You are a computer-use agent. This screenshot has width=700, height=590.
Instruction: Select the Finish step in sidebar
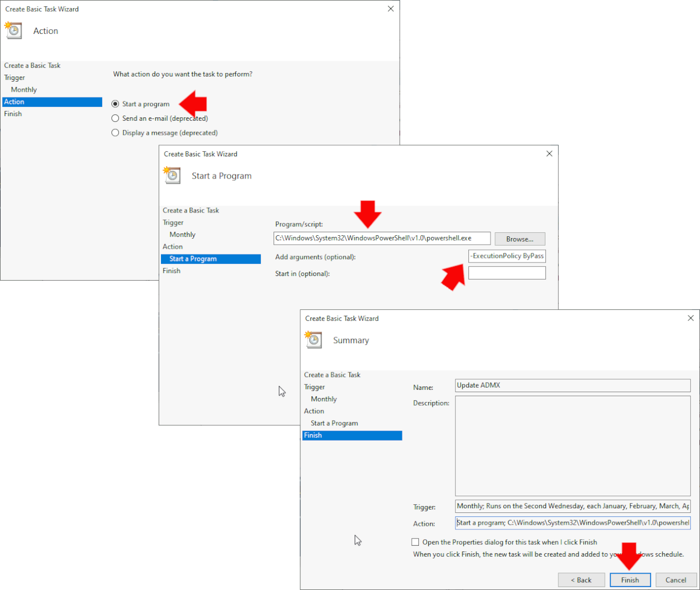(x=313, y=435)
